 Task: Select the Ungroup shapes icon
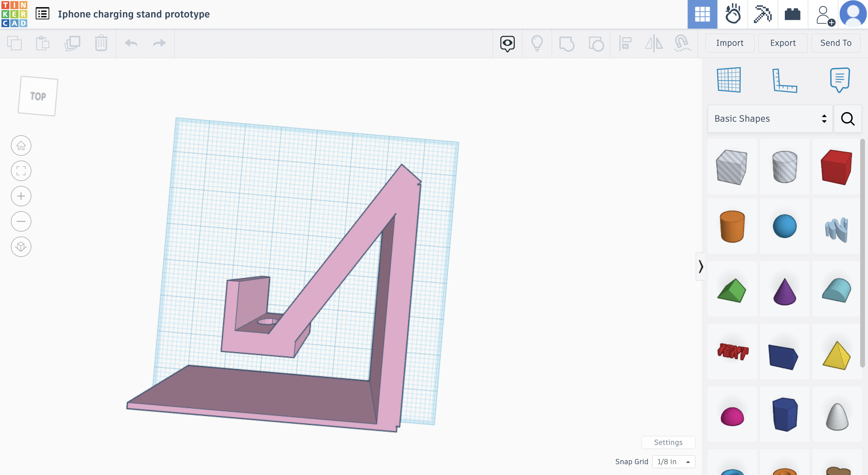(x=596, y=43)
